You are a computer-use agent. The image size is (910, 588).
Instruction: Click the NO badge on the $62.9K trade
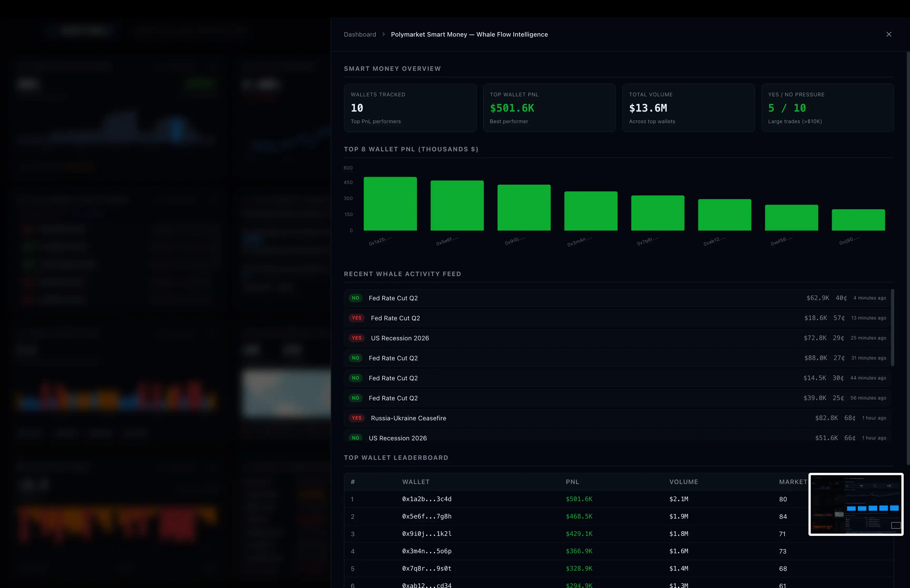coord(355,298)
